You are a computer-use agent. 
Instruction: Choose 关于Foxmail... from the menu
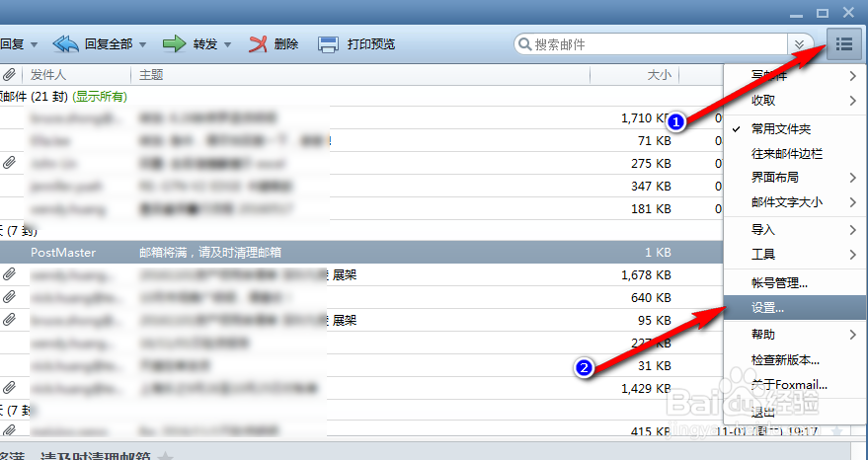pyautogui.click(x=796, y=384)
